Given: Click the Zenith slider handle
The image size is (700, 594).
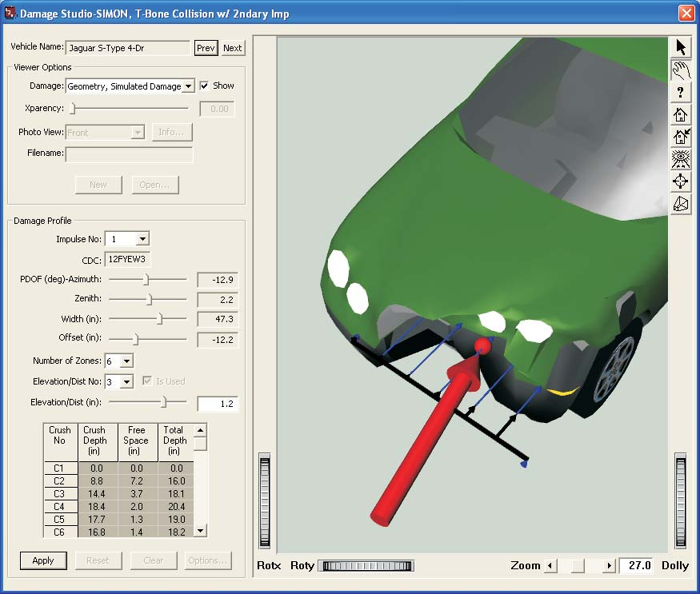Looking at the screenshot, I should pos(150,299).
